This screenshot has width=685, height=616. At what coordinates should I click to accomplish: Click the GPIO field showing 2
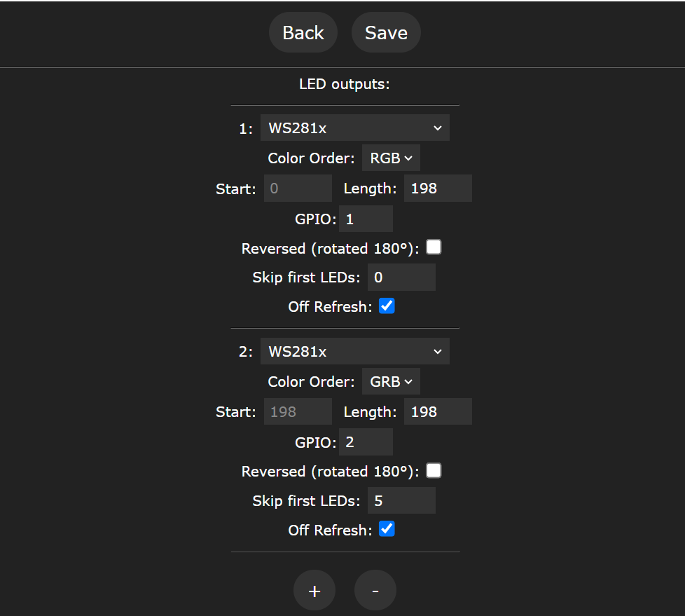(x=366, y=442)
